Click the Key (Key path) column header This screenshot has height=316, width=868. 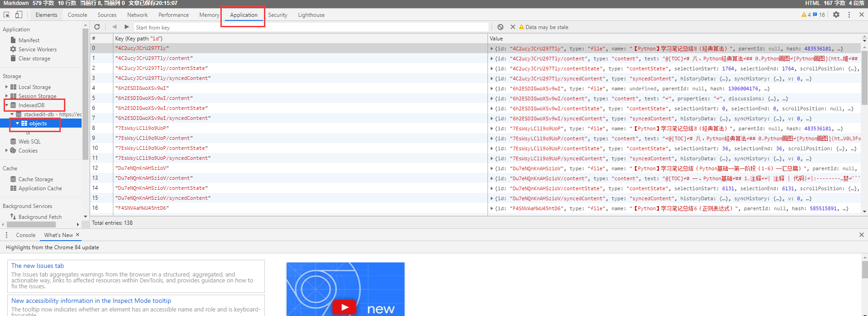[x=300, y=38]
